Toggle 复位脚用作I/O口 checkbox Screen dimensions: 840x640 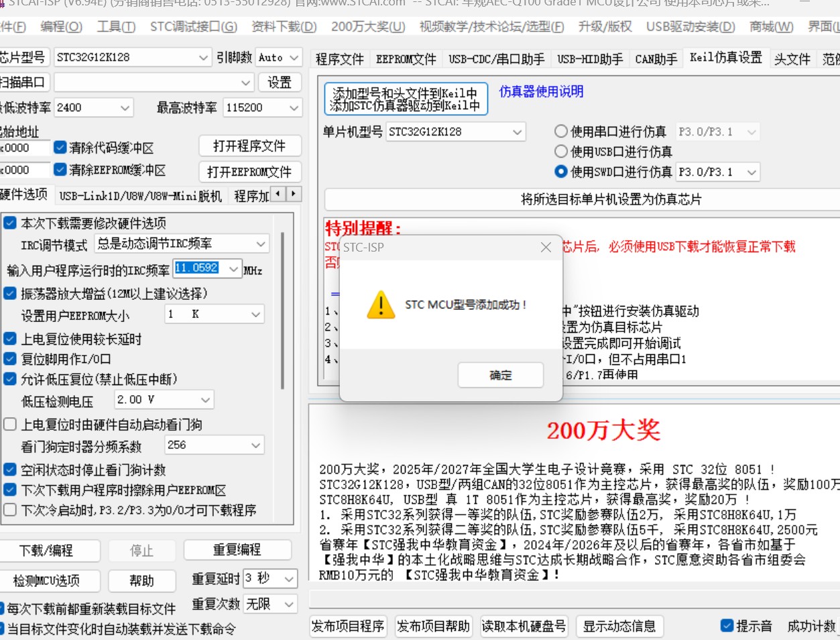click(x=10, y=359)
